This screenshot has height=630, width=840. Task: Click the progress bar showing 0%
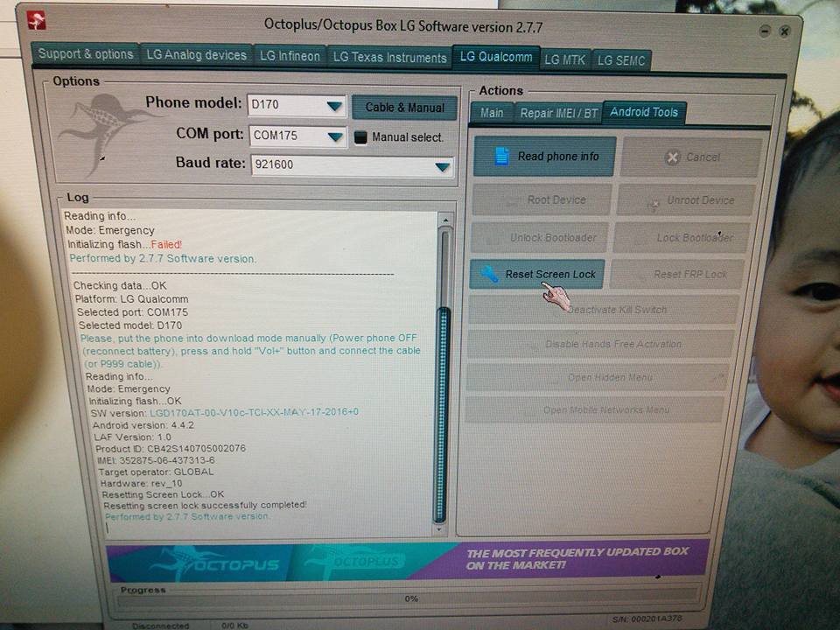pyautogui.click(x=409, y=598)
